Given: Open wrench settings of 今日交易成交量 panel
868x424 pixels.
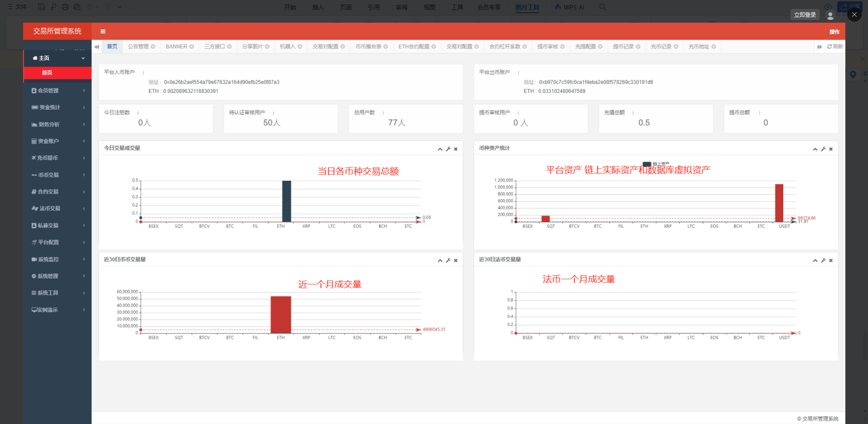Looking at the screenshot, I should 448,149.
